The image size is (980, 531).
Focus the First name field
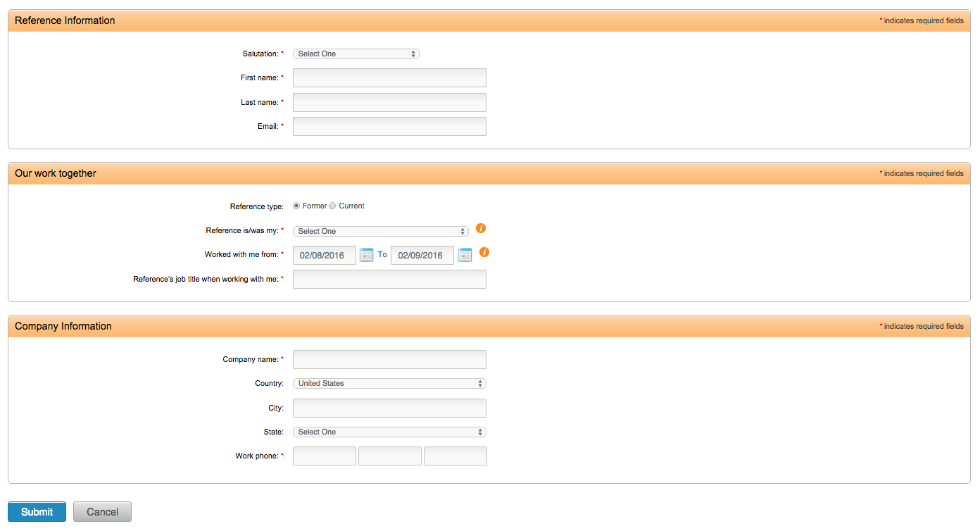click(x=389, y=77)
